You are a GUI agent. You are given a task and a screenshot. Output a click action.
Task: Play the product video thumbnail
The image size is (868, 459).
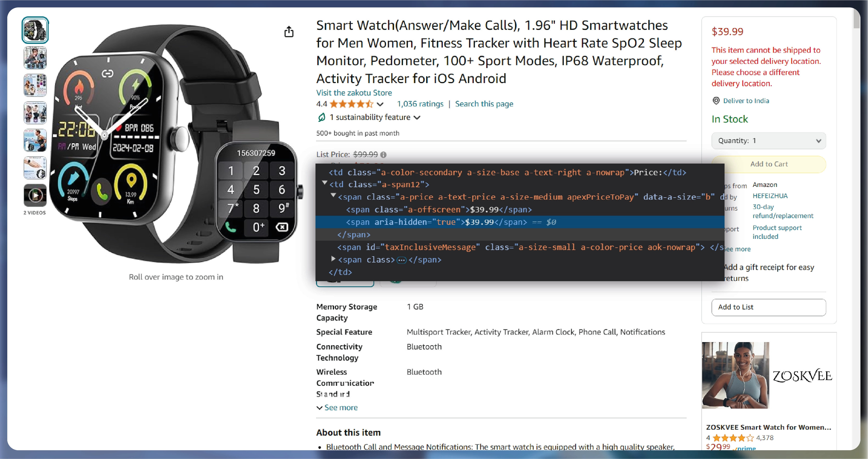35,195
